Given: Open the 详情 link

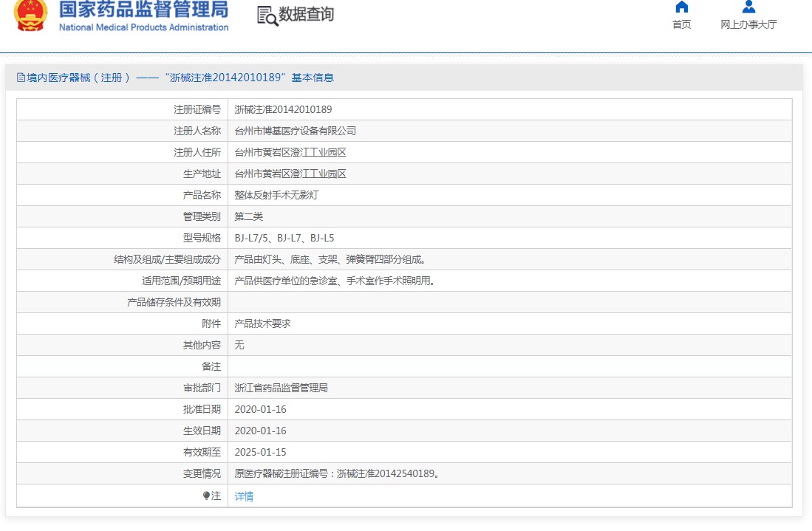Looking at the screenshot, I should click(x=244, y=496).
